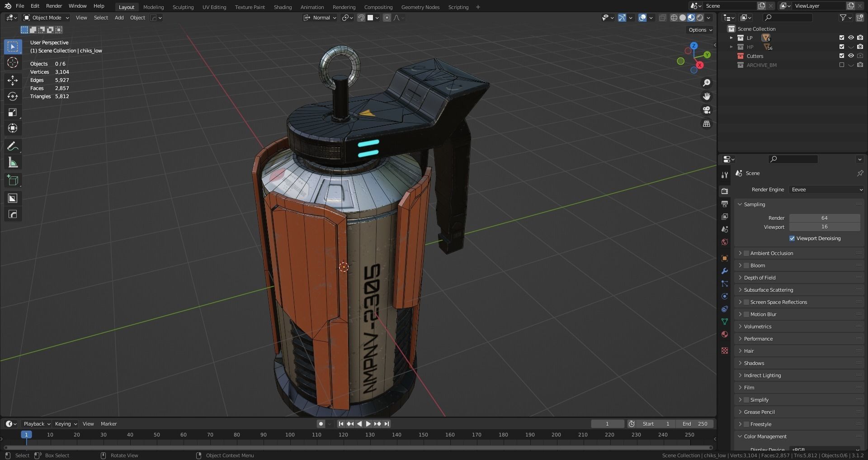
Task: Activate the Rotate tool
Action: click(x=13, y=96)
